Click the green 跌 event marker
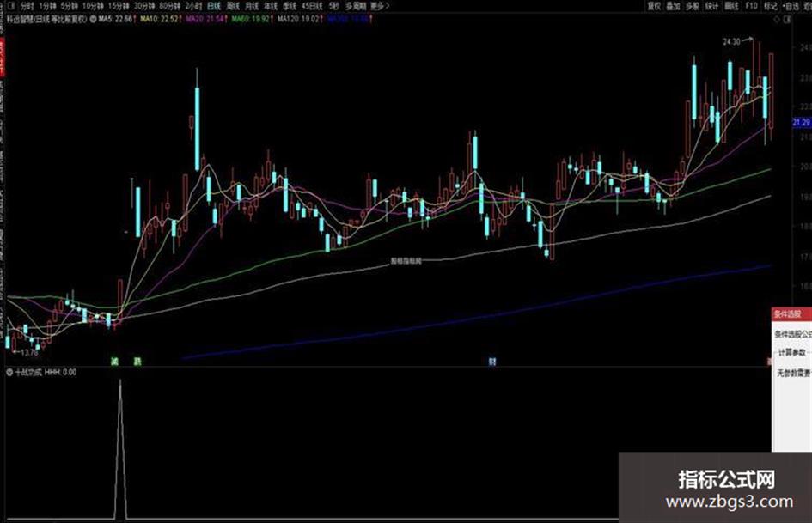The width and height of the screenshot is (812, 523). click(137, 362)
